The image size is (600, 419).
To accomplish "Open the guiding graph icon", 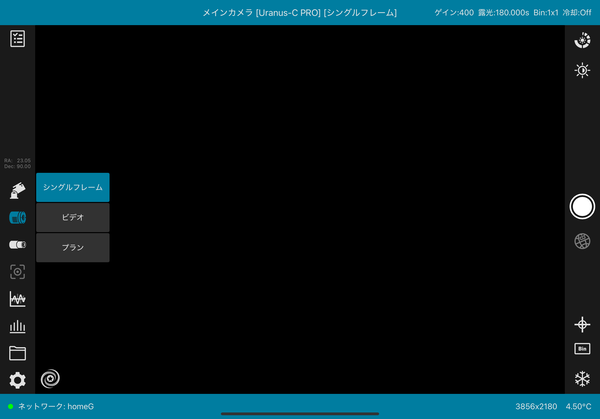I will (x=18, y=299).
